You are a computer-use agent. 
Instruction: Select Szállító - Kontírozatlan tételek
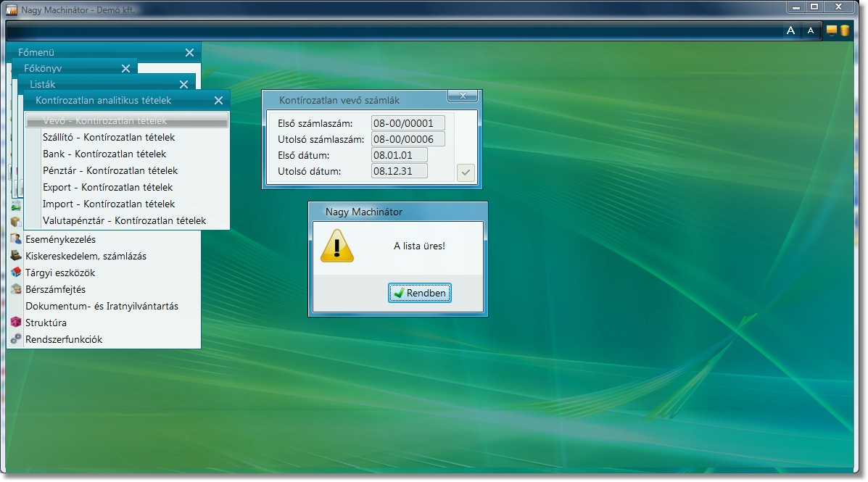click(x=127, y=137)
